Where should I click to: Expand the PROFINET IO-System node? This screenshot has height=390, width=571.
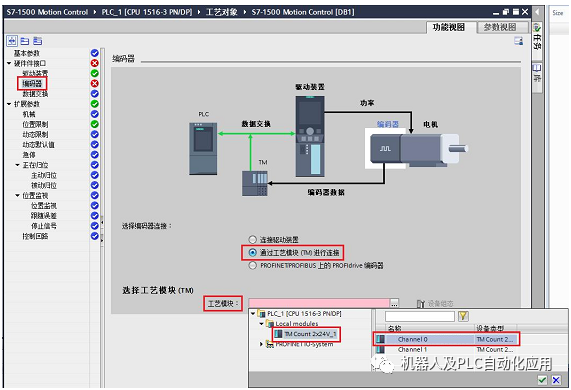[261, 344]
